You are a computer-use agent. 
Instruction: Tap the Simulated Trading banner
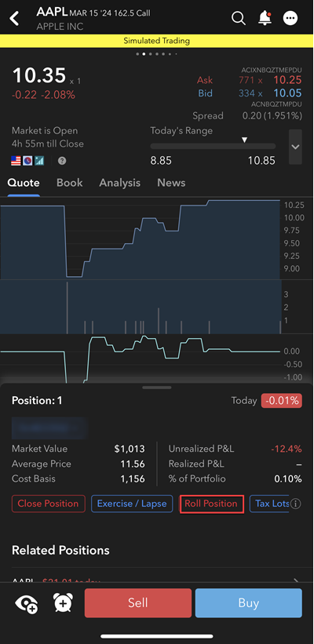[x=157, y=41]
